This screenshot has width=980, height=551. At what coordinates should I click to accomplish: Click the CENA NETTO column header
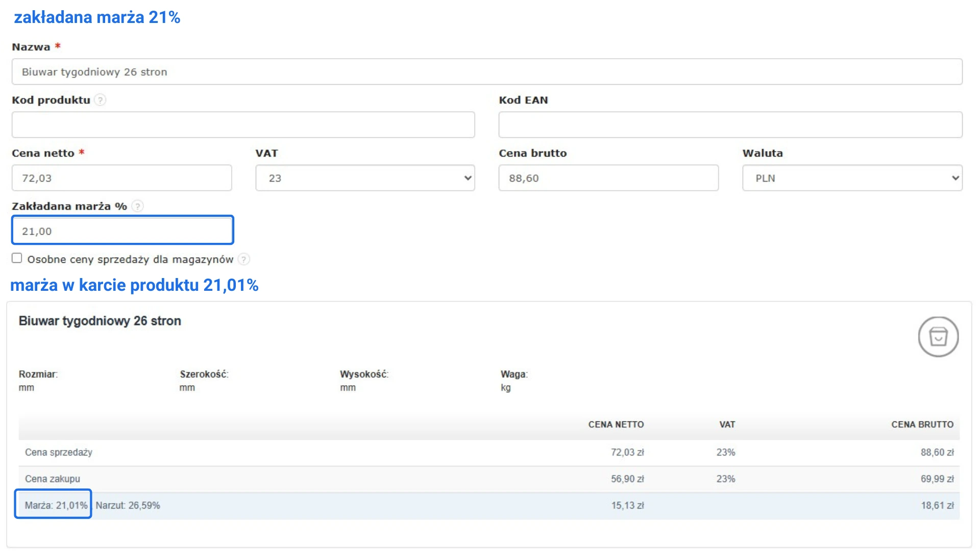click(616, 424)
